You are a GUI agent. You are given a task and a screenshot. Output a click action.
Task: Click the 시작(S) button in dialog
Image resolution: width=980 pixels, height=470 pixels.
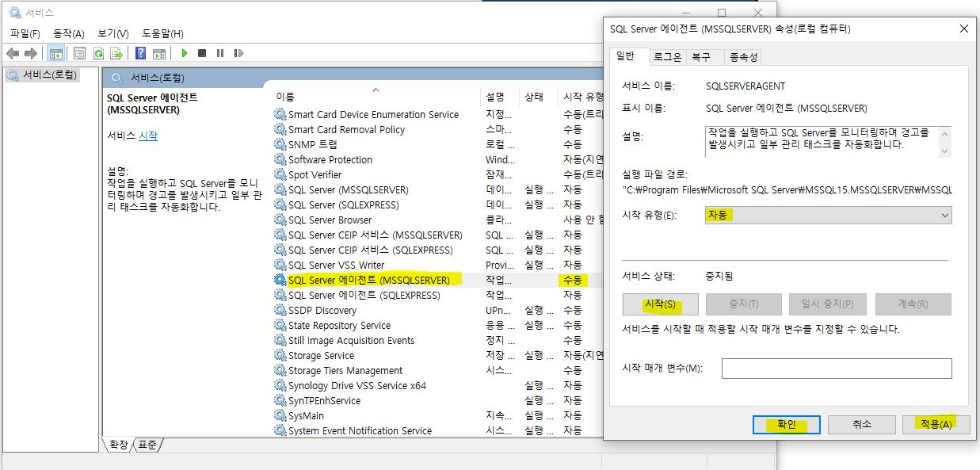[x=661, y=304]
